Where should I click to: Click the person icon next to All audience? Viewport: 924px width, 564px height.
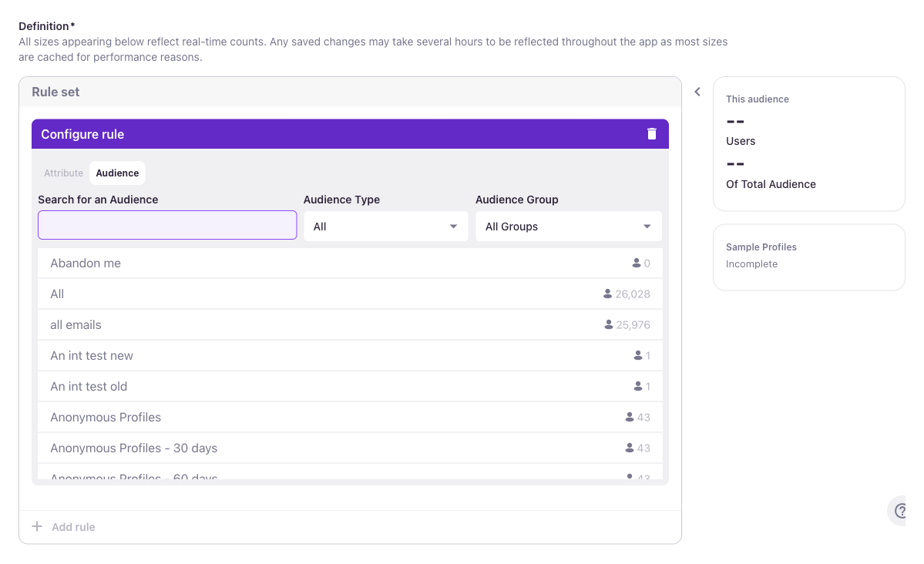[608, 294]
